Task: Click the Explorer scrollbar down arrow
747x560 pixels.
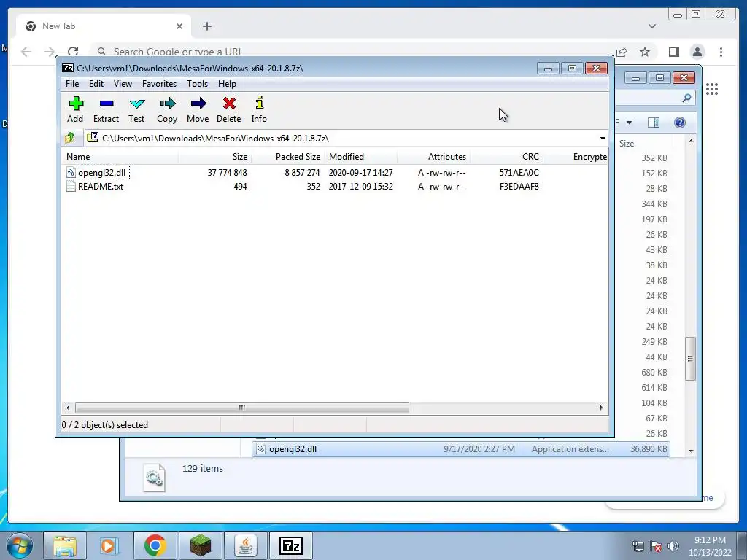Action: click(690, 451)
